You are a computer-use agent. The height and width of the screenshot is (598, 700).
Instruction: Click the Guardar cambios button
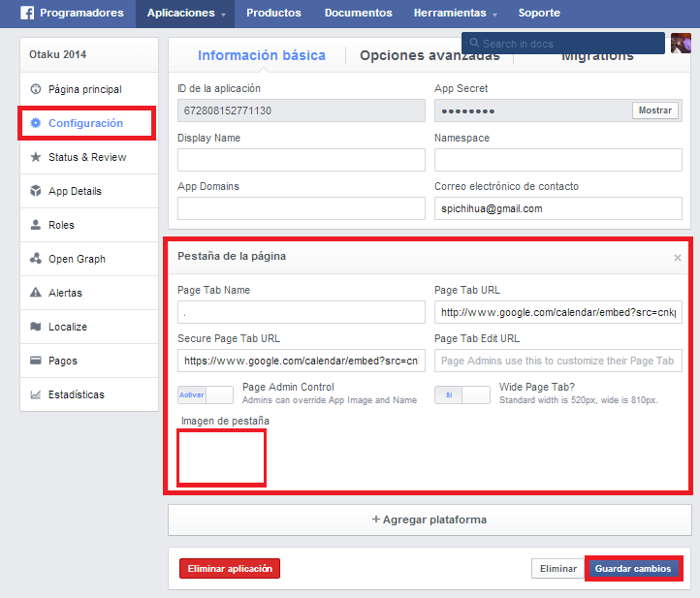(632, 569)
